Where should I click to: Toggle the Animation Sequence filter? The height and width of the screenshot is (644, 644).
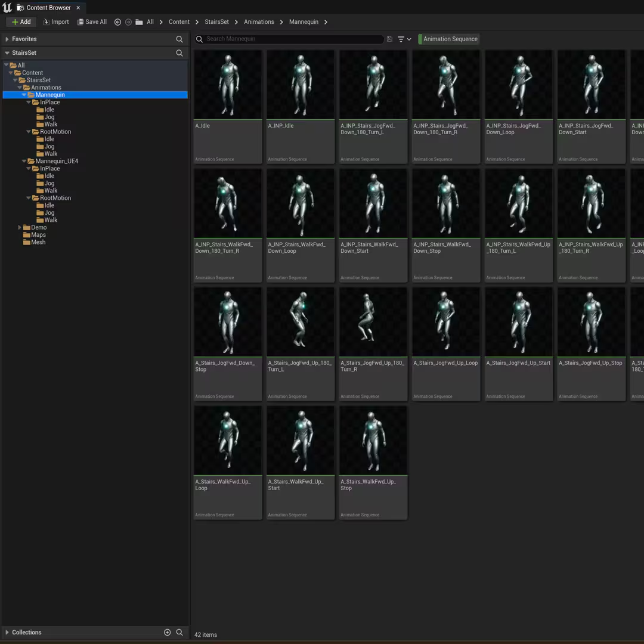450,39
